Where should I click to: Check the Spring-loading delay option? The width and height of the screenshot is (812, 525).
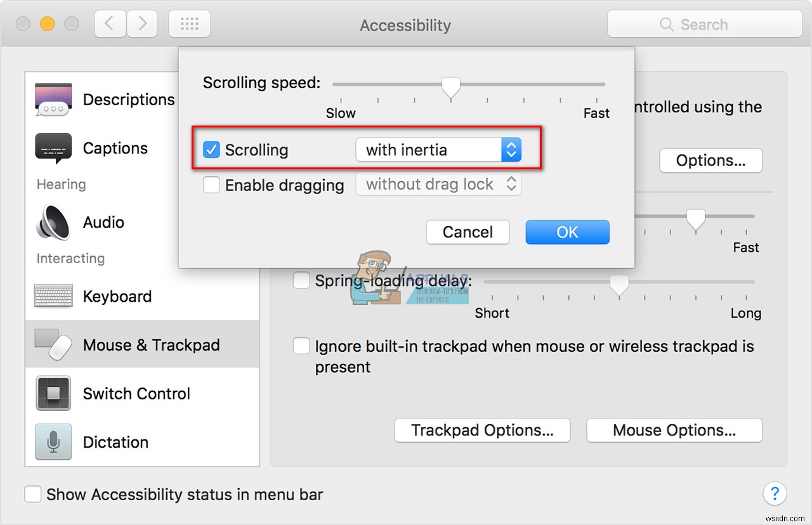coord(301,280)
